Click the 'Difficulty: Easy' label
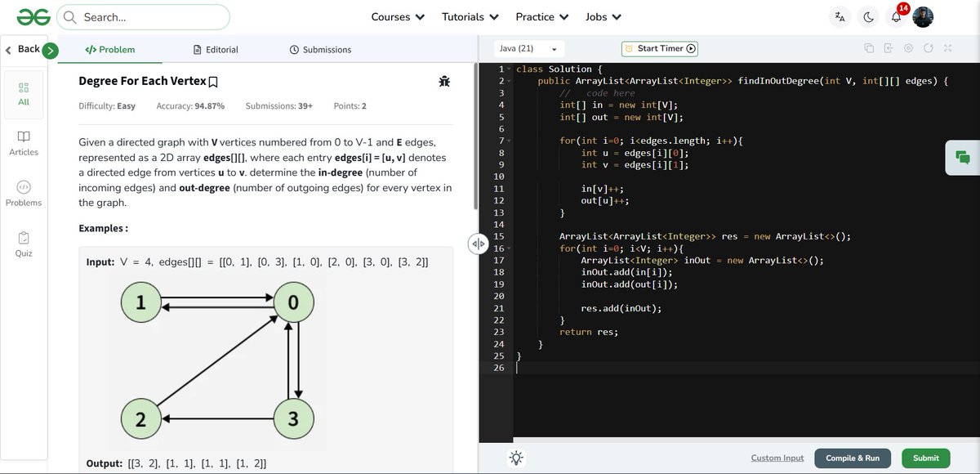This screenshot has width=980, height=474. (107, 106)
